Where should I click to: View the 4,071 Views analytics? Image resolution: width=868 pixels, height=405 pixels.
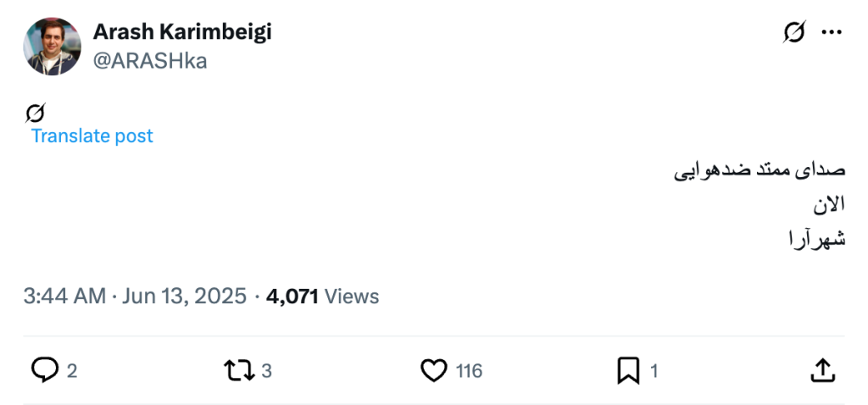click(x=323, y=297)
